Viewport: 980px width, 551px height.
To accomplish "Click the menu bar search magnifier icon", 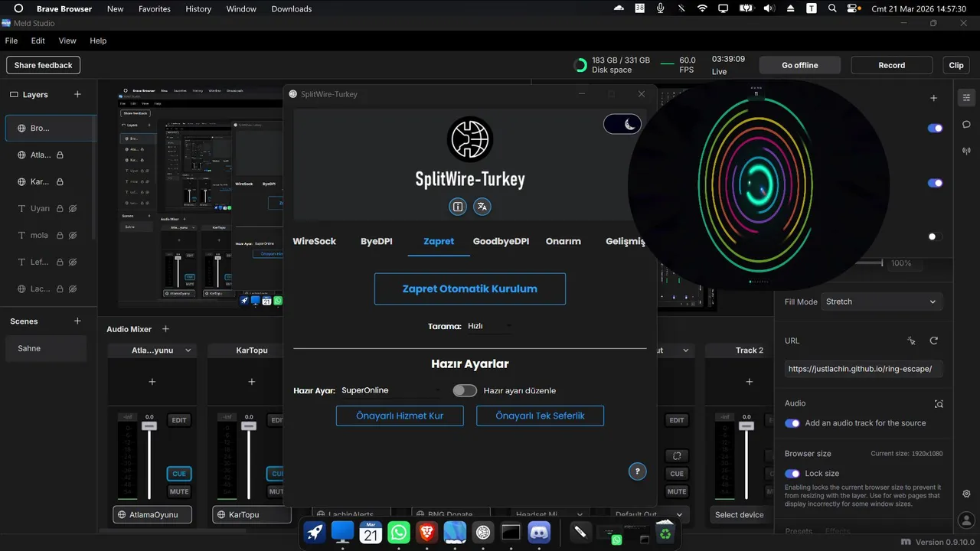I will tap(832, 8).
